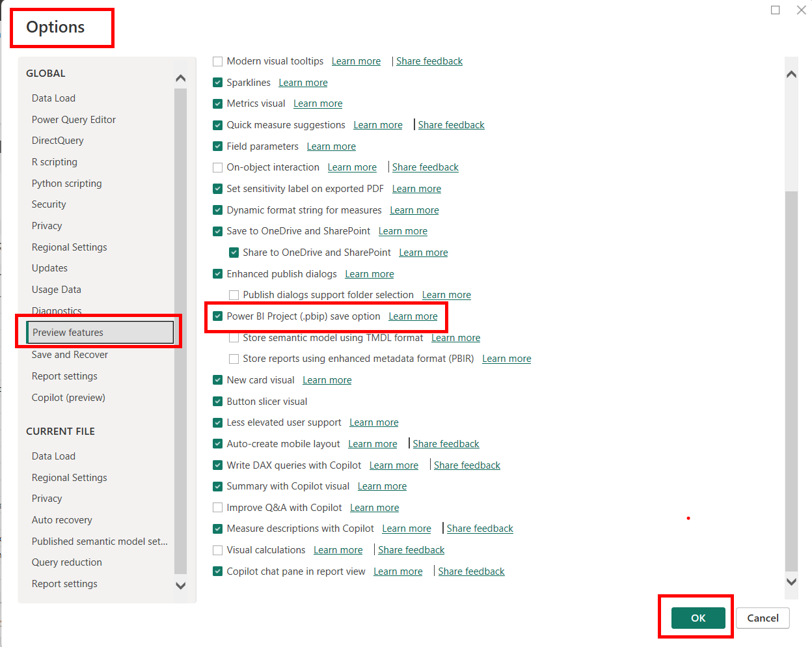Viewport: 812px width, 647px height.
Task: Toggle Set sensitivity label on exported PDF
Action: (x=218, y=189)
